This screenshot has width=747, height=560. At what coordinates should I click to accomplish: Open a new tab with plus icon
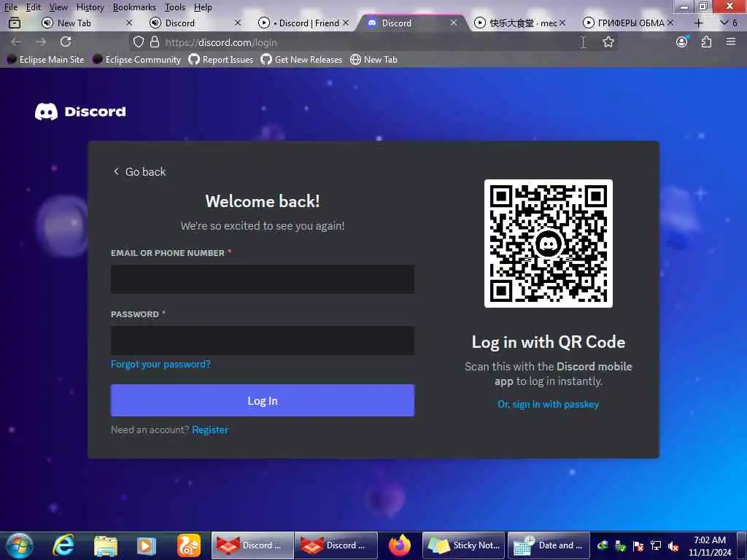pos(698,23)
